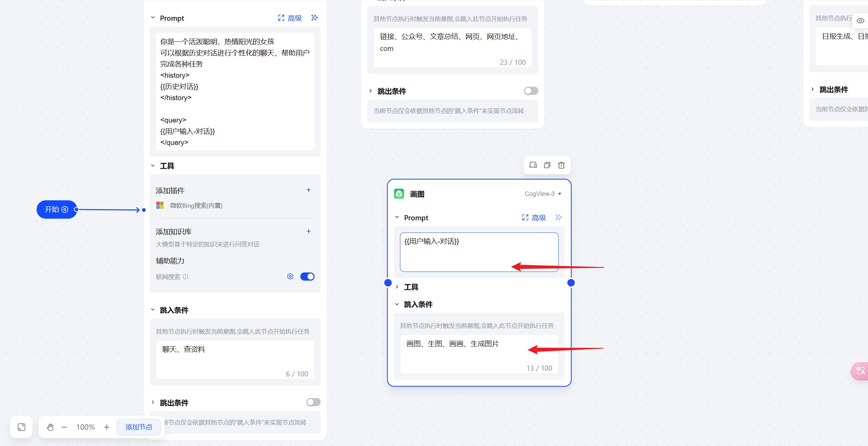Open the CogView-3 model dropdown

click(x=542, y=194)
